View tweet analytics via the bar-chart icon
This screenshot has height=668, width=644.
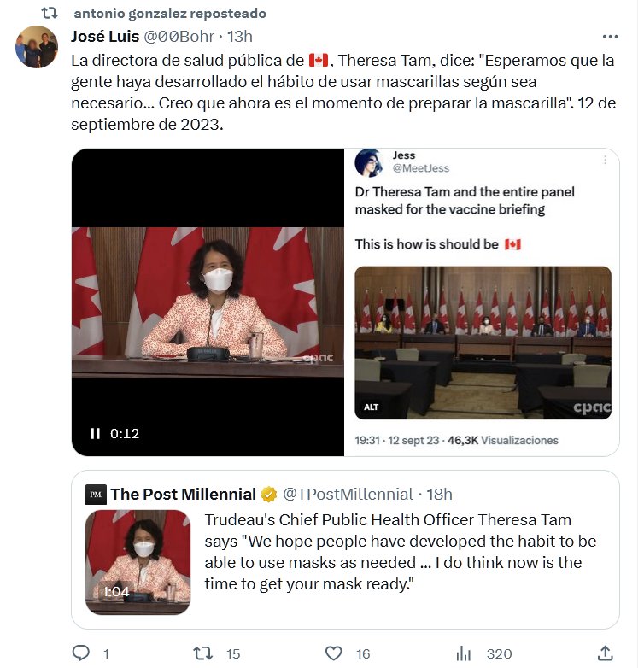(x=464, y=653)
